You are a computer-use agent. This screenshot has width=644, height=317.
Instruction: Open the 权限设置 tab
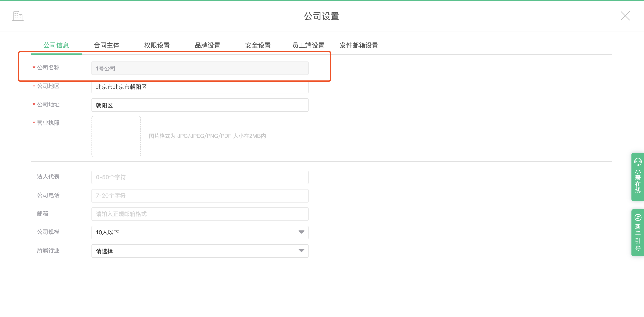tap(157, 45)
